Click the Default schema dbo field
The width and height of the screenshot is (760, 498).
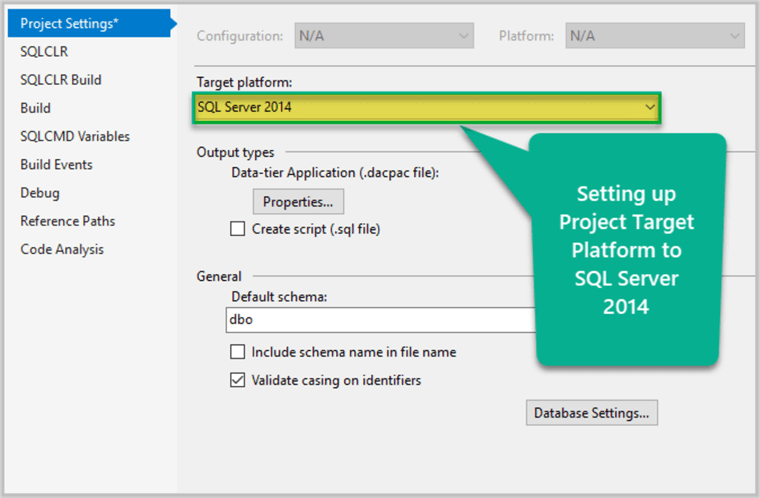(x=381, y=320)
